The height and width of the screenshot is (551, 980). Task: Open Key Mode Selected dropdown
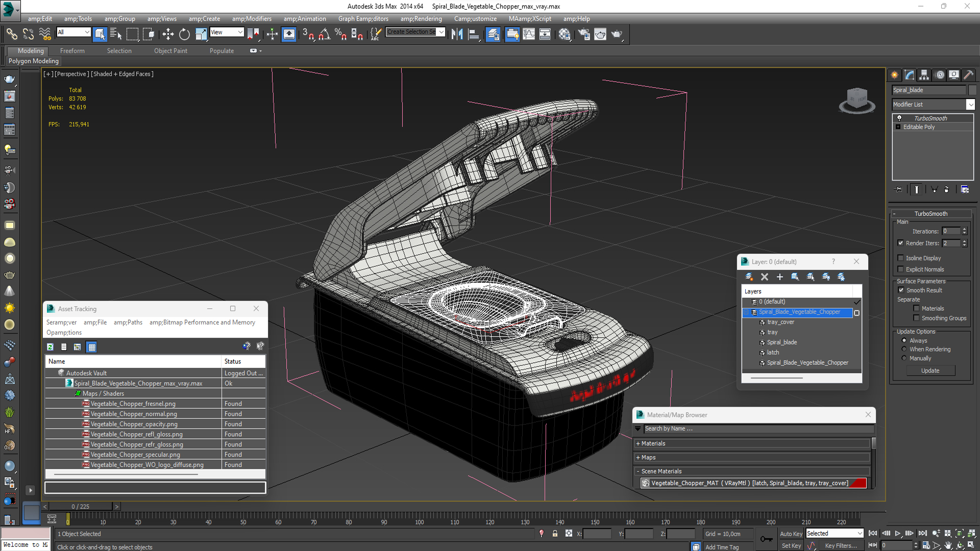[834, 533]
